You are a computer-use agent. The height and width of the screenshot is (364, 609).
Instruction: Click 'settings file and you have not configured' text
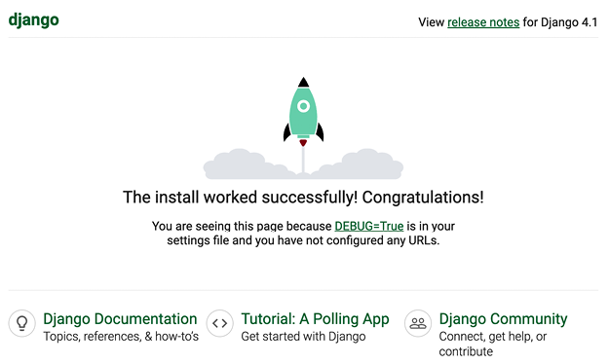pos(276,240)
